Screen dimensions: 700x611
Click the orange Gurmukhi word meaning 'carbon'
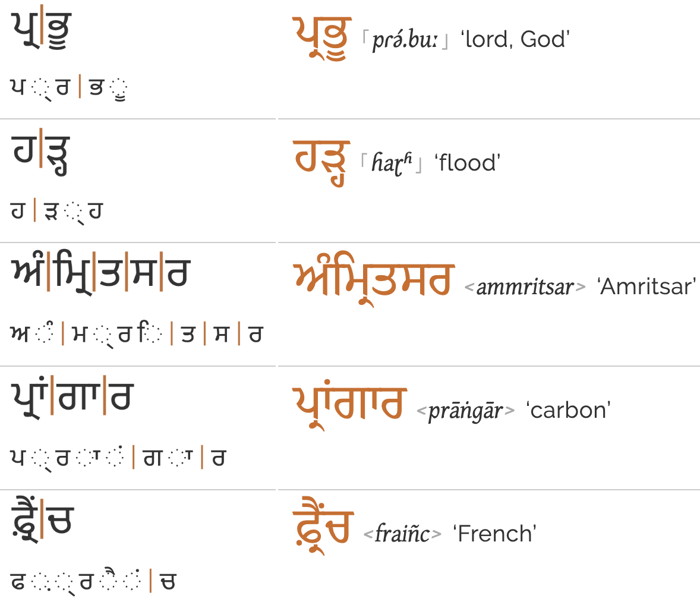coord(349,404)
